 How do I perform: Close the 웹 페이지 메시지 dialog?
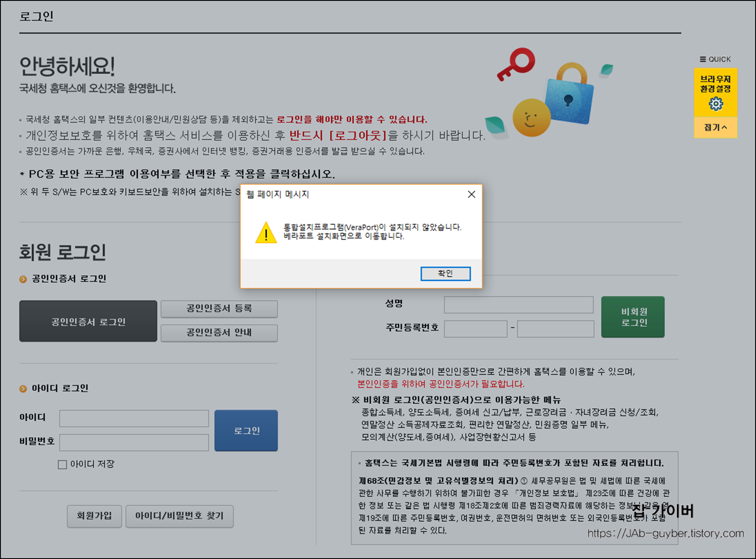472,194
